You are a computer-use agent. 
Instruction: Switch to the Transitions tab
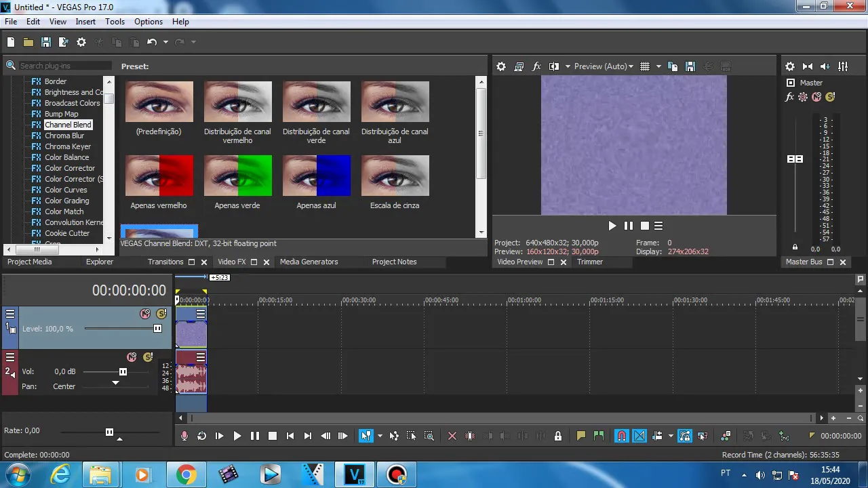point(165,262)
